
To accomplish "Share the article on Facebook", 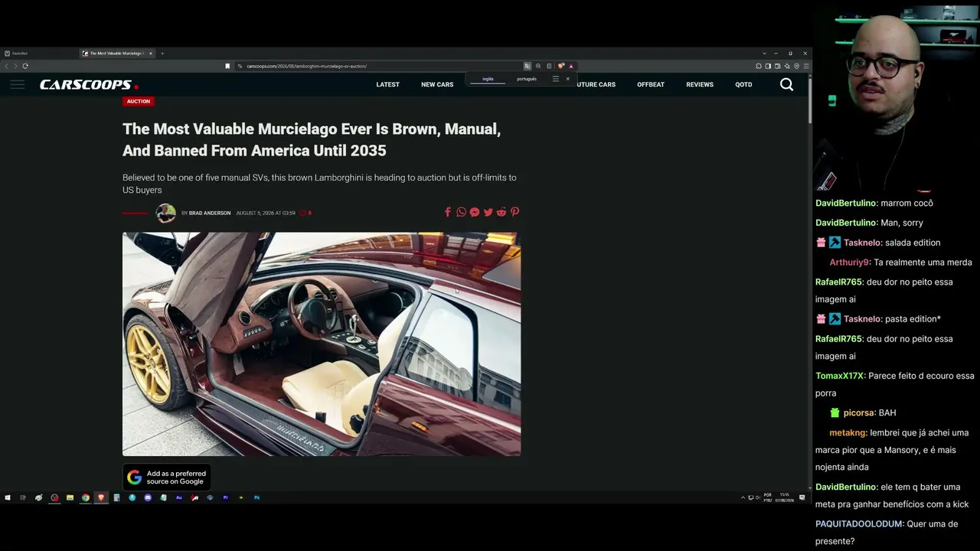I will [448, 212].
